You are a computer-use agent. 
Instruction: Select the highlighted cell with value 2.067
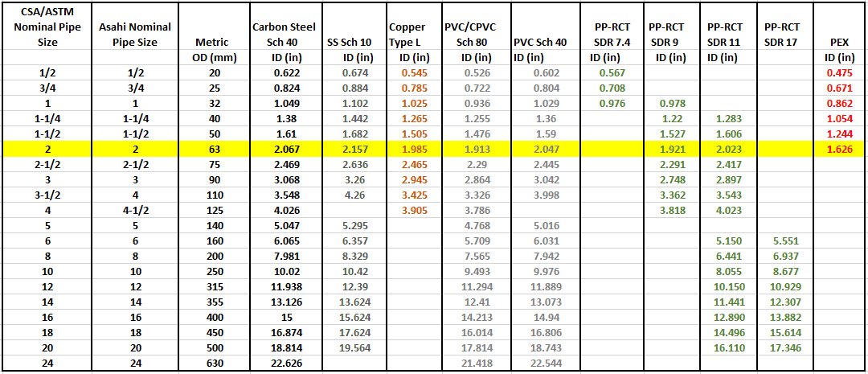click(x=284, y=149)
